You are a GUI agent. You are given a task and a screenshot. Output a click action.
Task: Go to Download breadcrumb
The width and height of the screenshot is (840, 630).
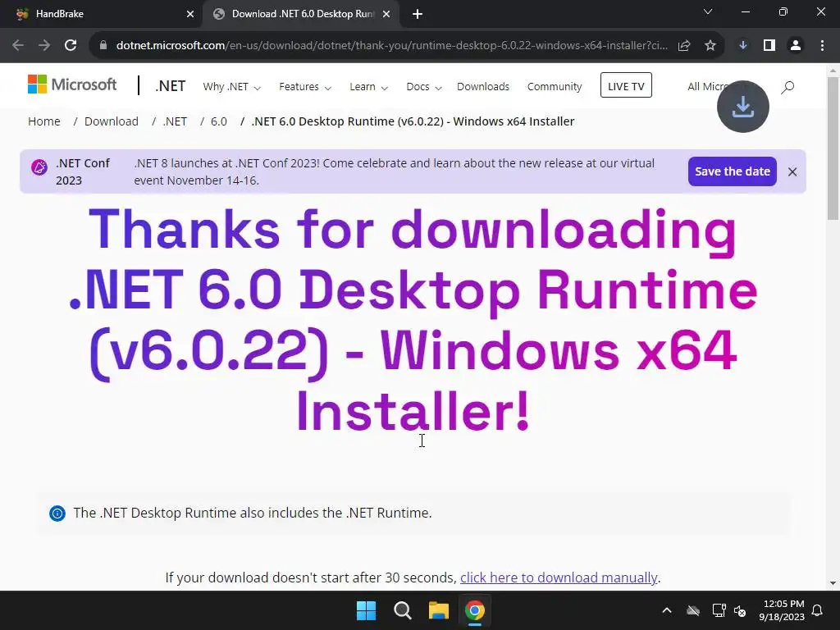pos(112,121)
